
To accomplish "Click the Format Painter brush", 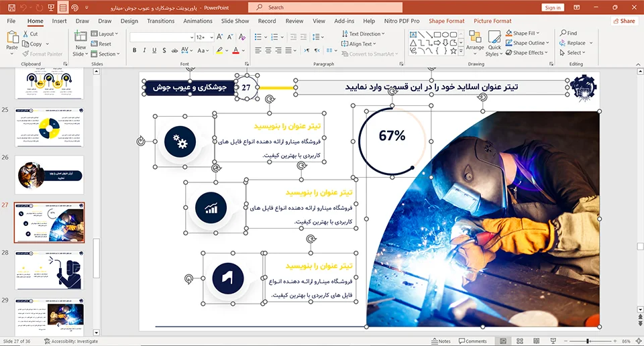I will (x=26, y=54).
